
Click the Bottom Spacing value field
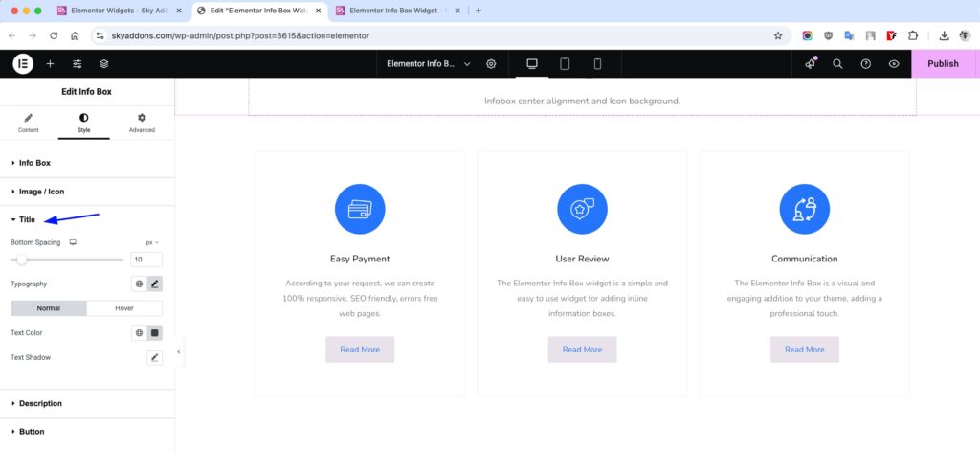coord(146,260)
